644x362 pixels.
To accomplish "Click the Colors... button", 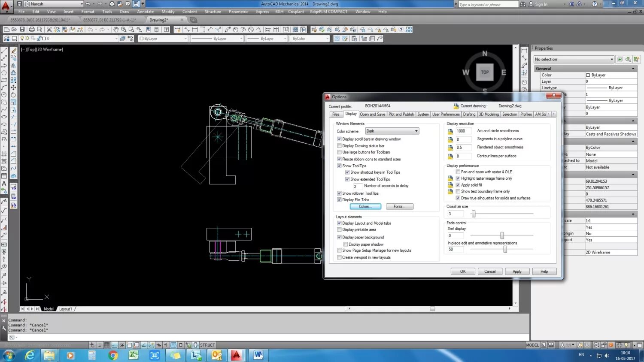I will point(365,207).
